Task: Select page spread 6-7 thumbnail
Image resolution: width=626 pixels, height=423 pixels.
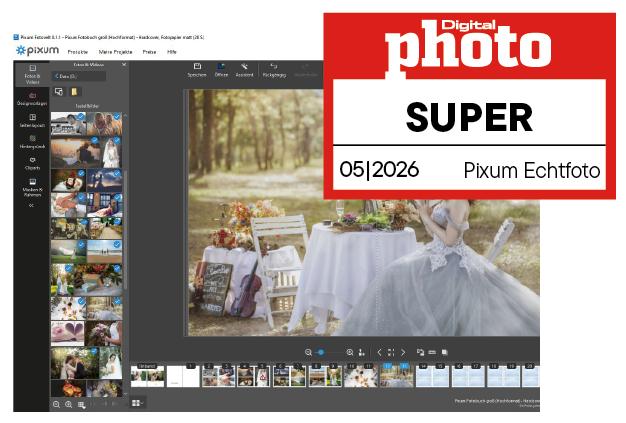Action: click(x=289, y=376)
